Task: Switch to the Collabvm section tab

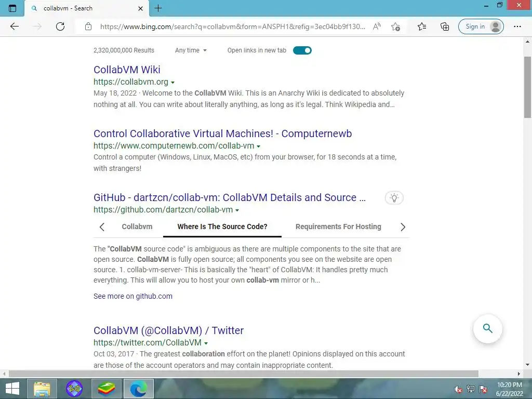Action: coord(137,227)
